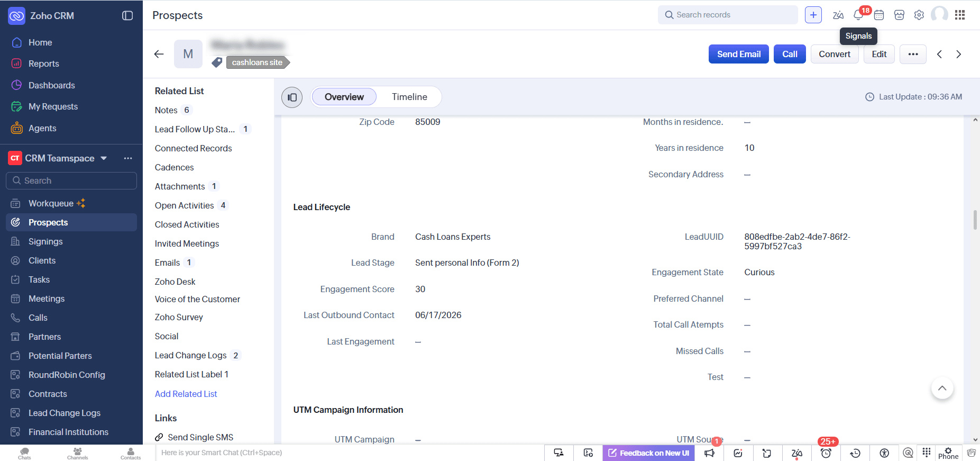Open CRM Teamspace more options menu
980x461 pixels.
pos(128,158)
